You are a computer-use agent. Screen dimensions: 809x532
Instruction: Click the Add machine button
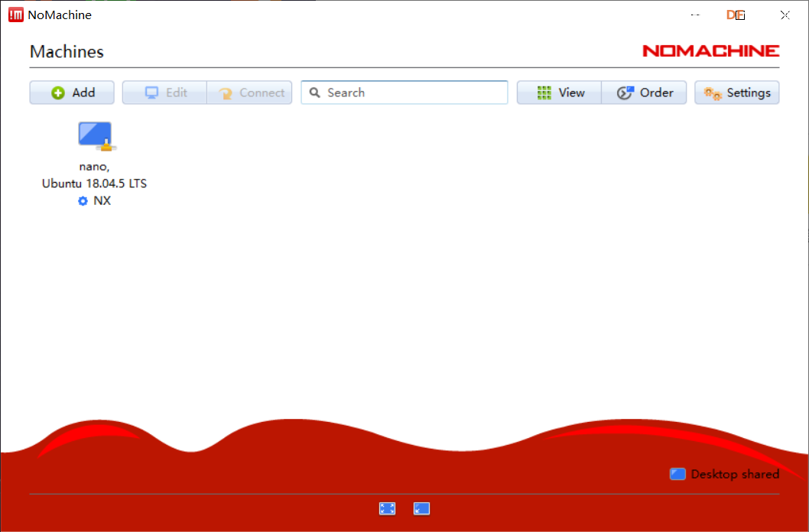(72, 92)
